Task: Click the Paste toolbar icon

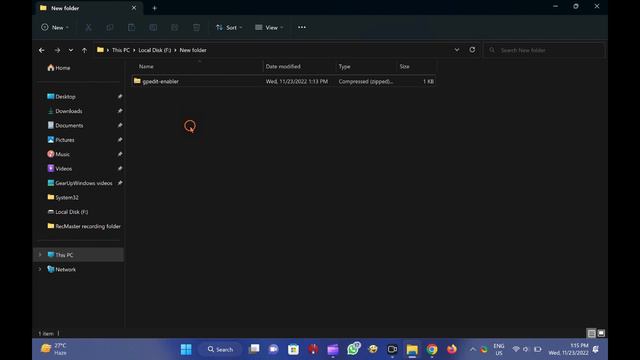Action: (131, 27)
